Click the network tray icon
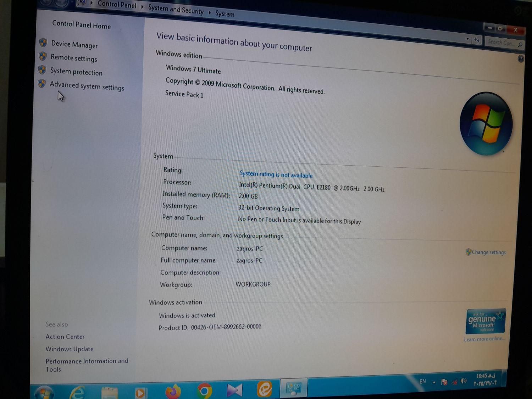 click(x=454, y=382)
